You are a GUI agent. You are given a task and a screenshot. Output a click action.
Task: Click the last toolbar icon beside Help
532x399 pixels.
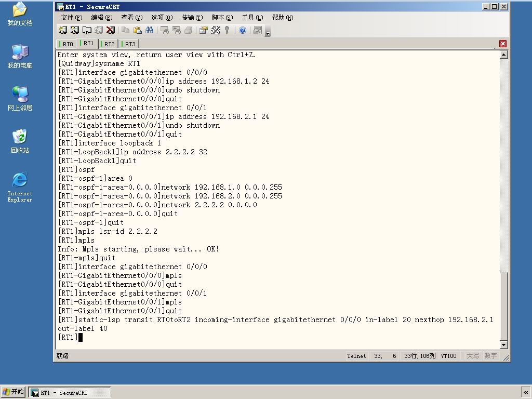(x=258, y=30)
